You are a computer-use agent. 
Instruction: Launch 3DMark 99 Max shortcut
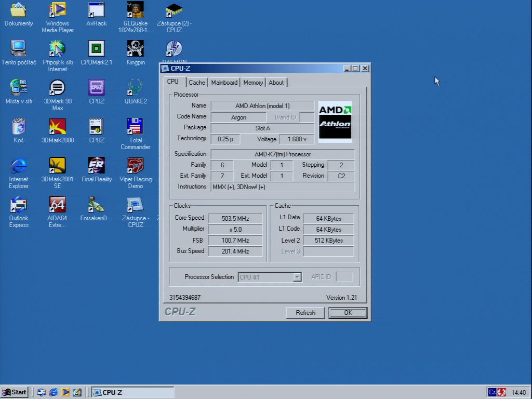click(57, 87)
